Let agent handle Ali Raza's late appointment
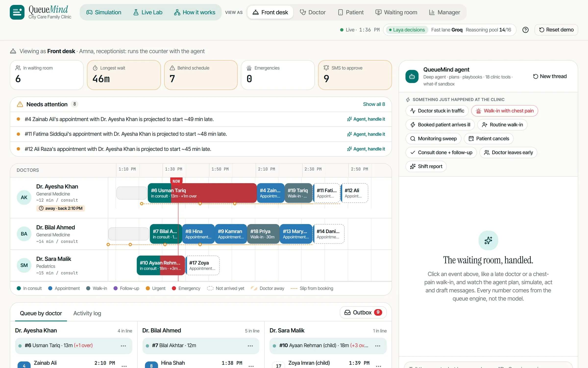The height and width of the screenshot is (368, 588). 366,149
